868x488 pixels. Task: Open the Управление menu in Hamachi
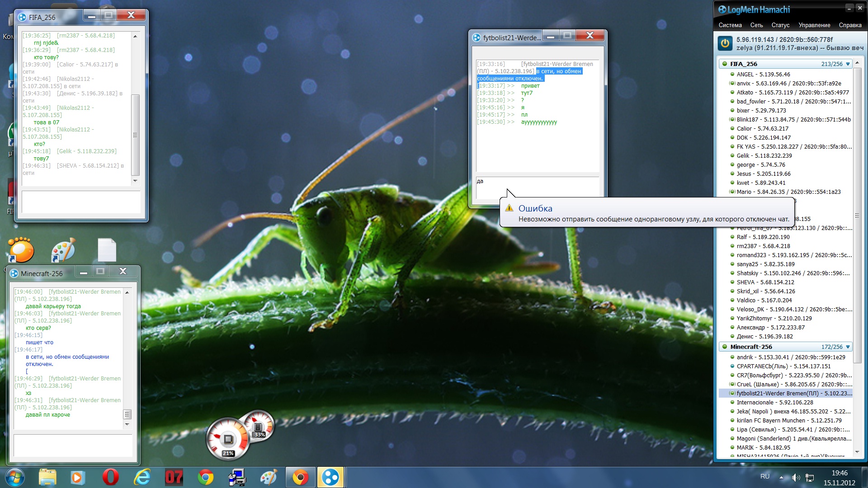coord(814,25)
